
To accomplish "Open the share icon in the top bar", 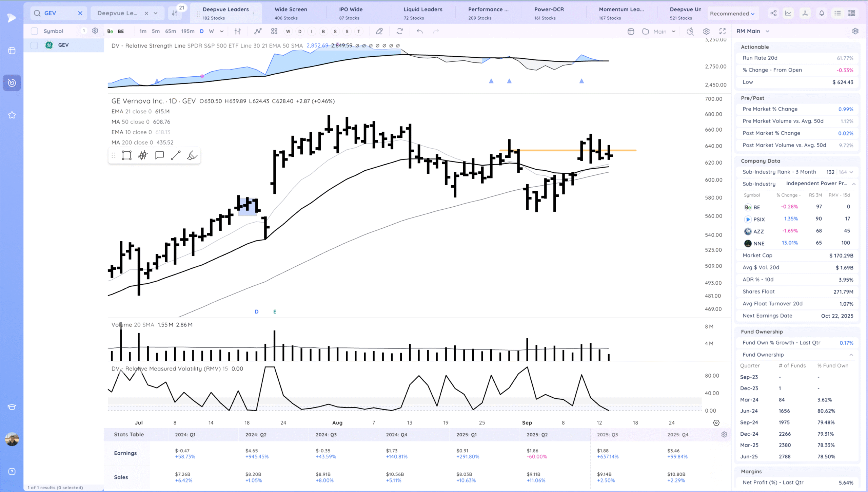I will 773,13.
